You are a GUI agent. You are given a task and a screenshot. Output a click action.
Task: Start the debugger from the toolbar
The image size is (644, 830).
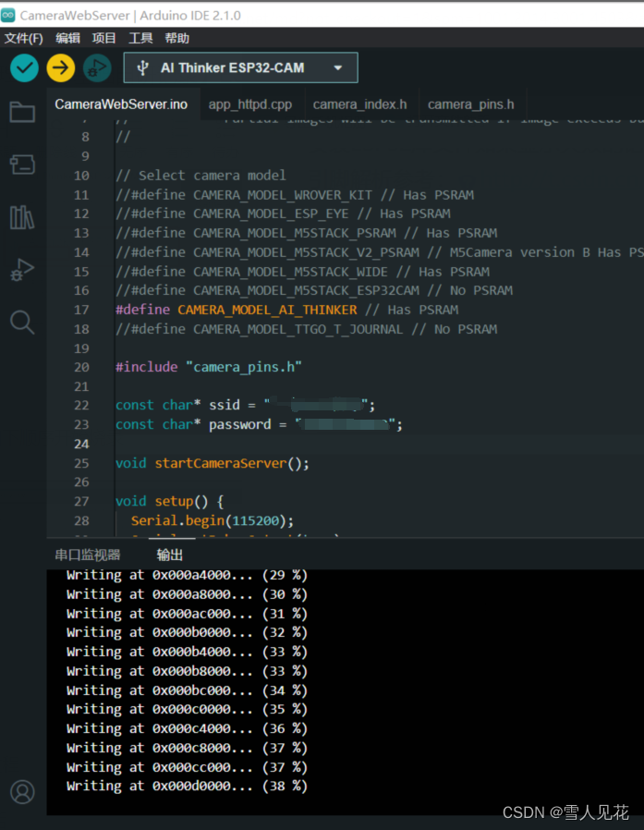97,67
